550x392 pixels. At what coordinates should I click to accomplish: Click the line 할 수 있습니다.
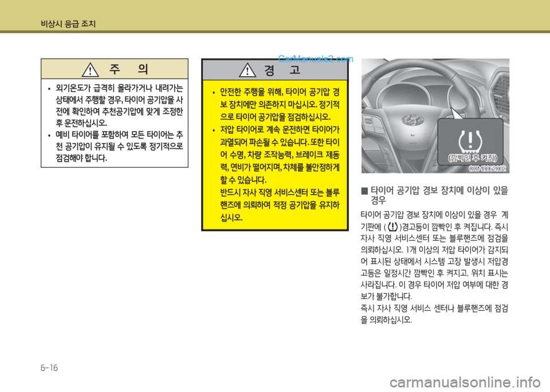coord(243,180)
